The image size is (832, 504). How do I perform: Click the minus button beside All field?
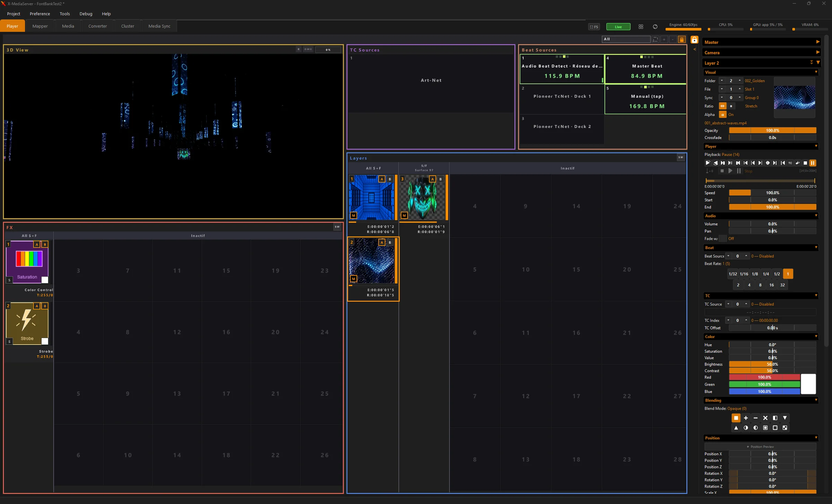coord(673,39)
